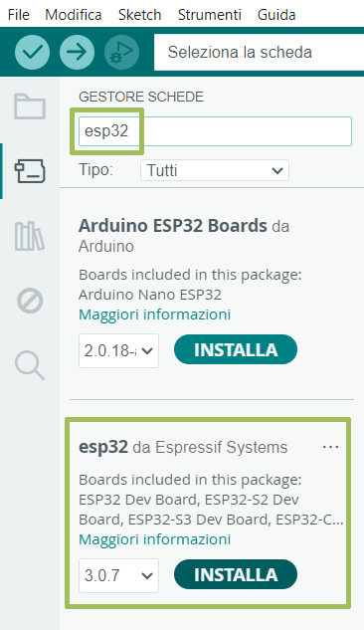Start the debugger icon

121,52
